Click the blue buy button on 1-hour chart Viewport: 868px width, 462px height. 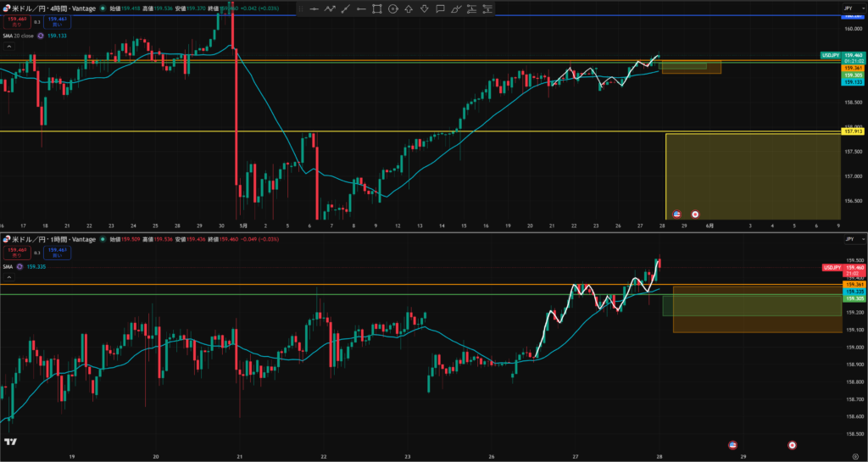click(x=57, y=253)
